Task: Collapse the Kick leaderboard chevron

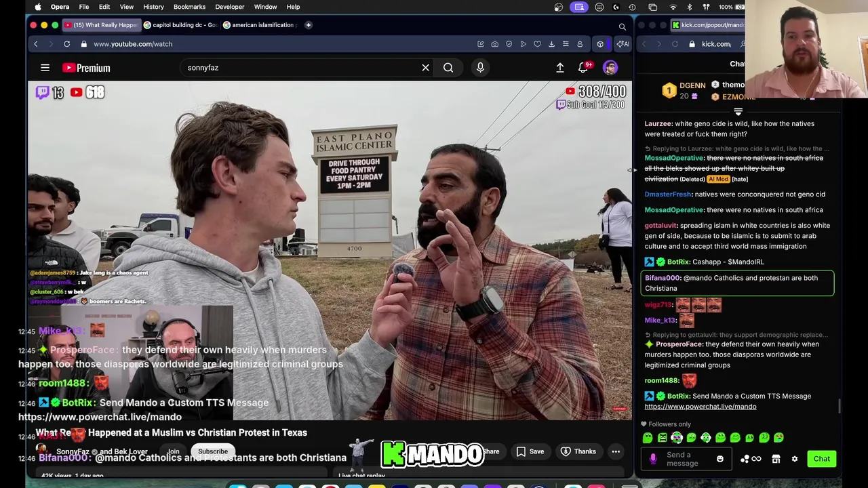Action: (738, 112)
